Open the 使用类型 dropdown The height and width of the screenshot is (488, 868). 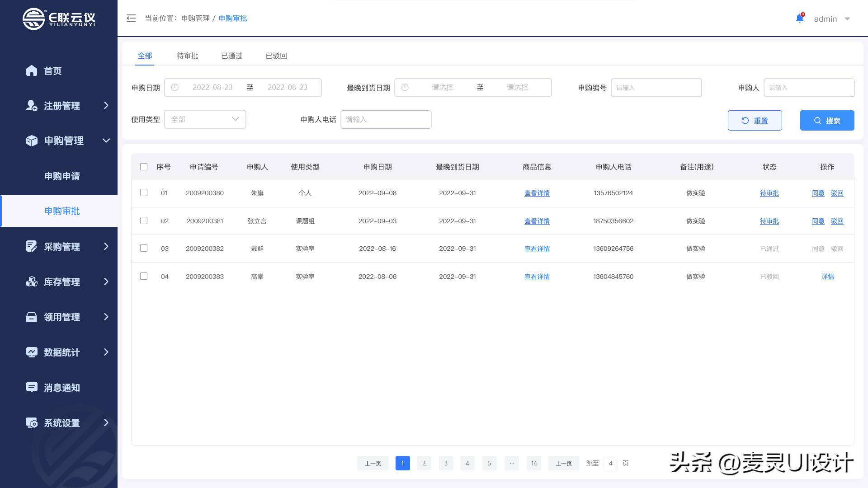pyautogui.click(x=205, y=119)
